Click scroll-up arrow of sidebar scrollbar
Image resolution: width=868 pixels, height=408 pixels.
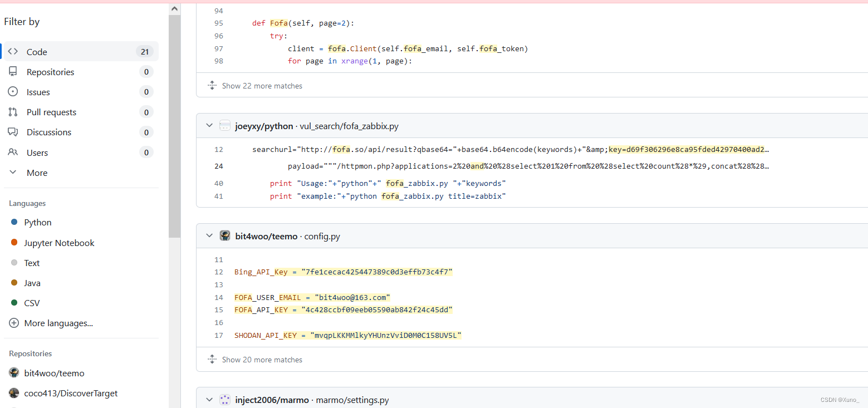pyautogui.click(x=175, y=9)
